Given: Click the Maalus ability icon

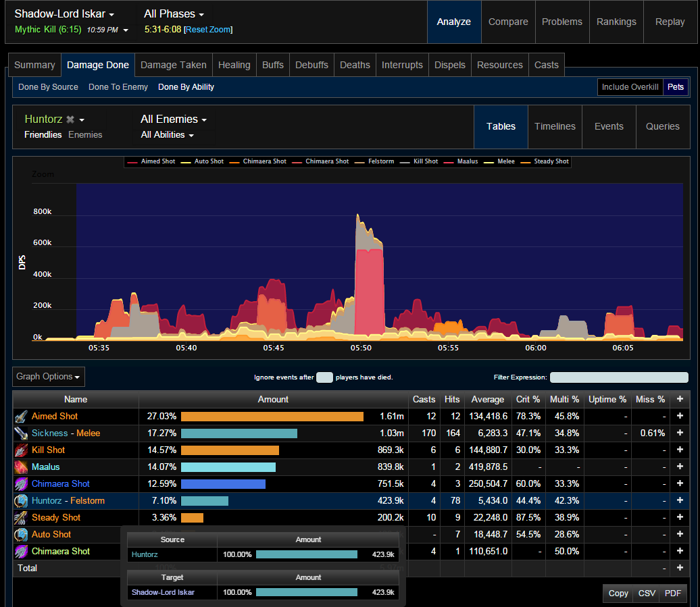Looking at the screenshot, I should 21,467.
